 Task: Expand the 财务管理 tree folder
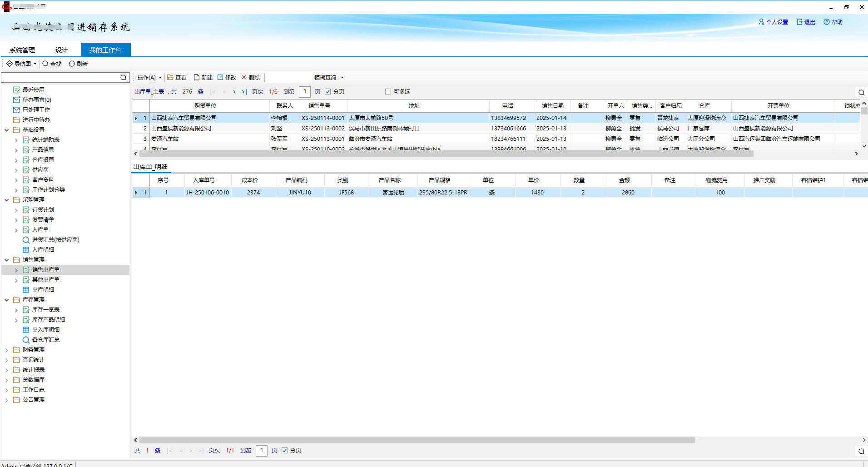click(x=7, y=350)
